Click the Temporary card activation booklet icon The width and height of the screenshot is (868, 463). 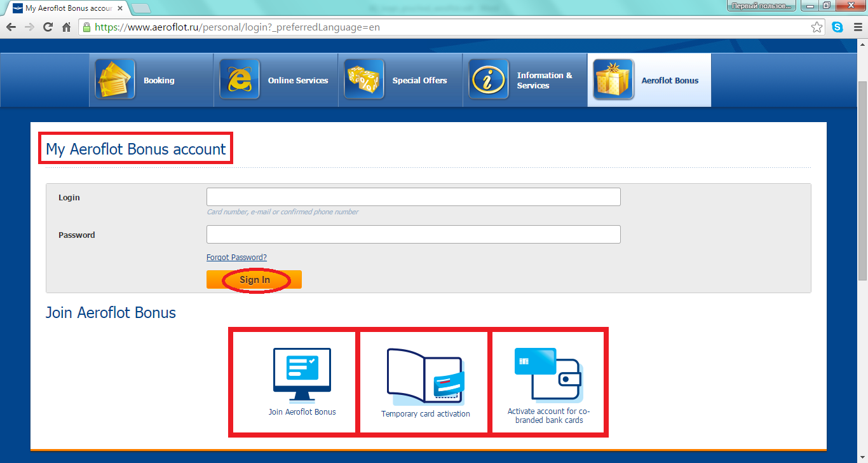[426, 377]
